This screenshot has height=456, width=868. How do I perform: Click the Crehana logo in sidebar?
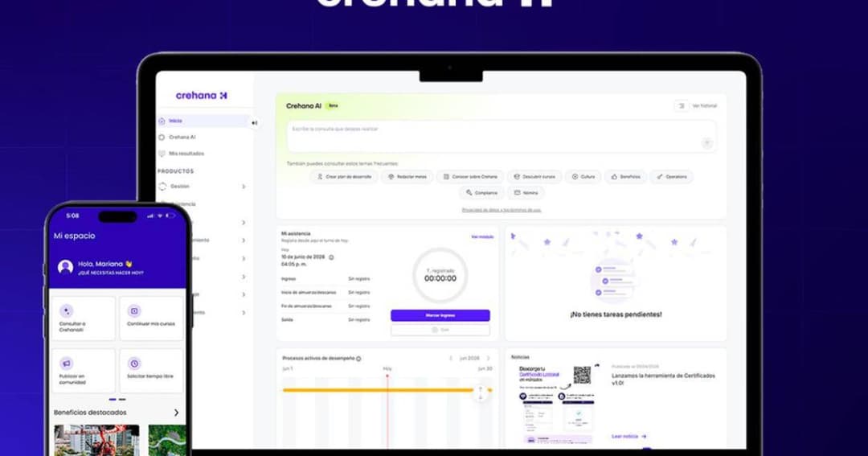pyautogui.click(x=202, y=95)
